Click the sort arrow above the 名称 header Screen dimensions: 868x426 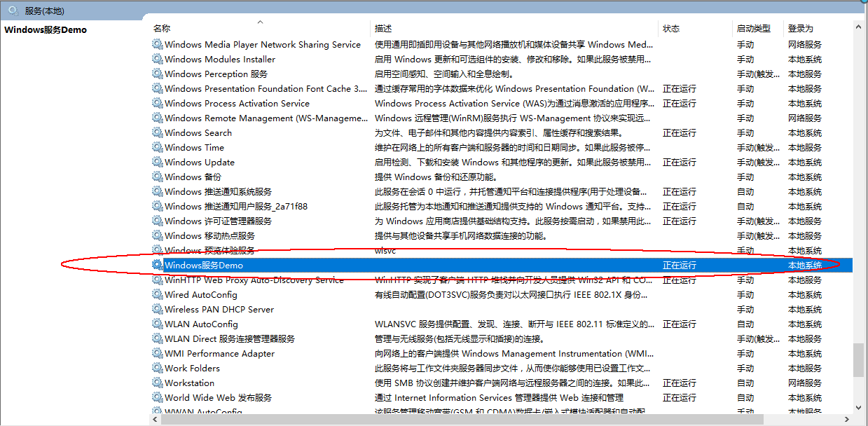click(260, 22)
